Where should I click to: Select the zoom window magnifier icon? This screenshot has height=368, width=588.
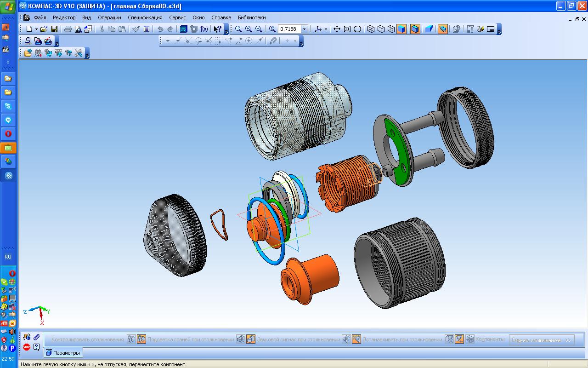tap(238, 29)
